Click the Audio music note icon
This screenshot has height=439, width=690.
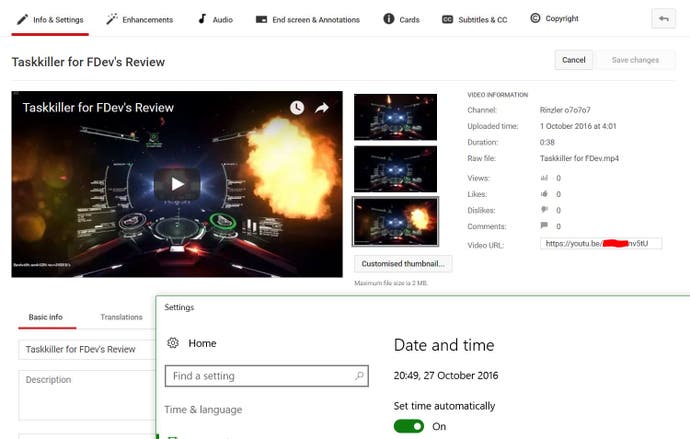(x=202, y=18)
